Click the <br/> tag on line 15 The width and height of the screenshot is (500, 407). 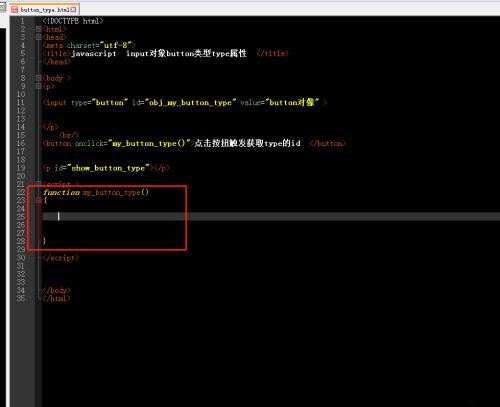(x=69, y=135)
